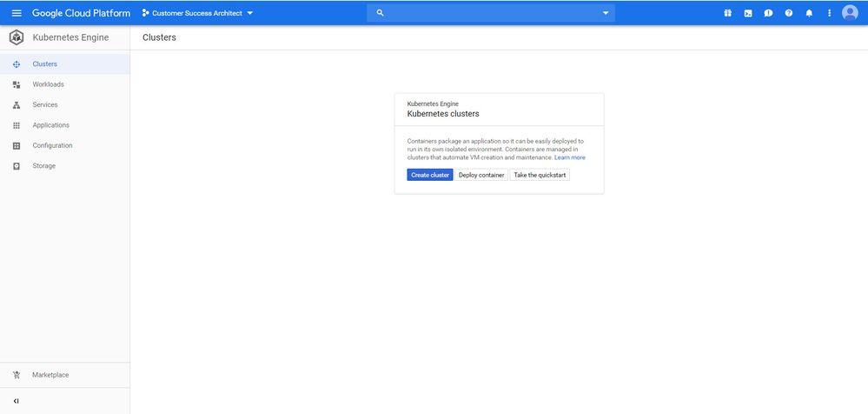This screenshot has width=868, height=414.
Task: Click the Marketplace cart icon
Action: pos(16,375)
